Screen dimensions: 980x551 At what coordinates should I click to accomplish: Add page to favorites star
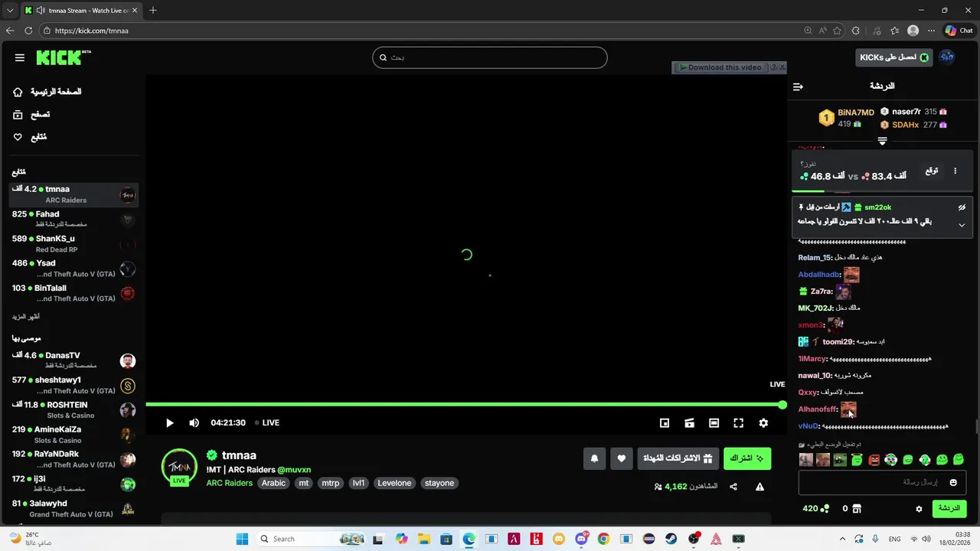tap(837, 31)
